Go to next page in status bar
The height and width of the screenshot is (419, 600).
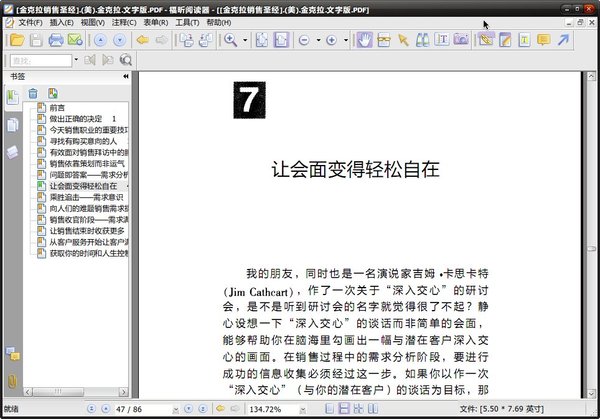coord(188,409)
